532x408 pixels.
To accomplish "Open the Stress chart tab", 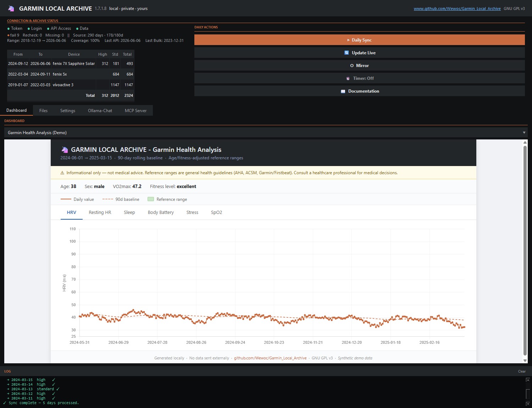I will click(x=192, y=213).
